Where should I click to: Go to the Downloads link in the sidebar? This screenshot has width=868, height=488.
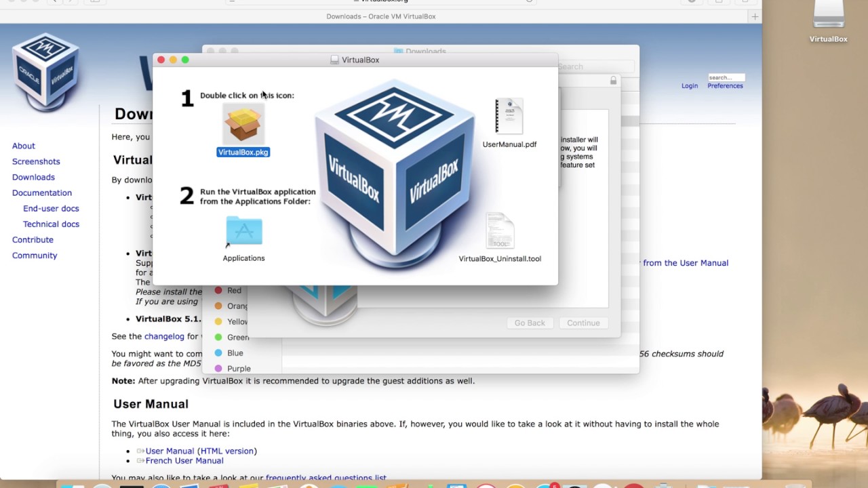pos(33,177)
